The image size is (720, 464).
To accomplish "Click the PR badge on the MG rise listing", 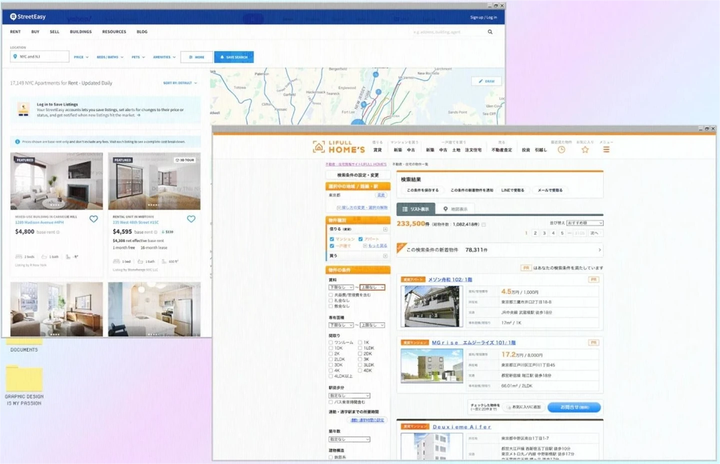I will coord(593,343).
